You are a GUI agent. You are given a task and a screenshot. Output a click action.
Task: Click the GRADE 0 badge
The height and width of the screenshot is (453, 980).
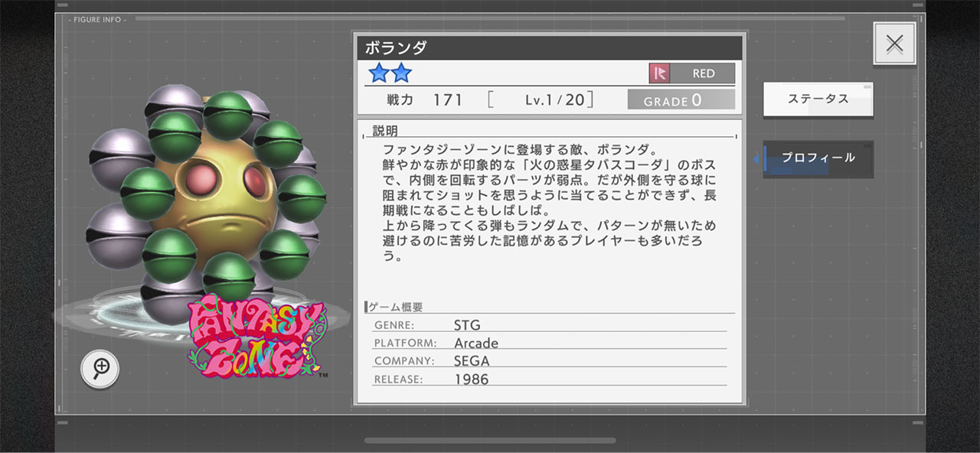[x=681, y=100]
